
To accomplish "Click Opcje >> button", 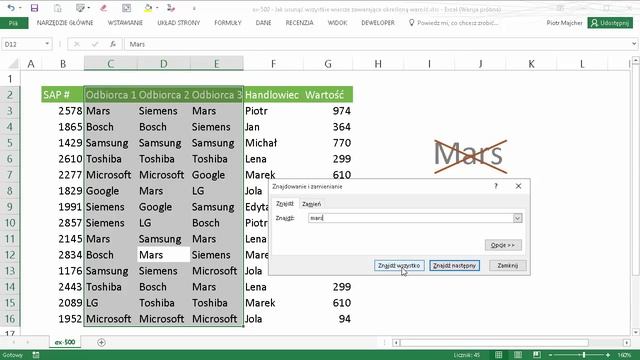I will pyautogui.click(x=503, y=245).
